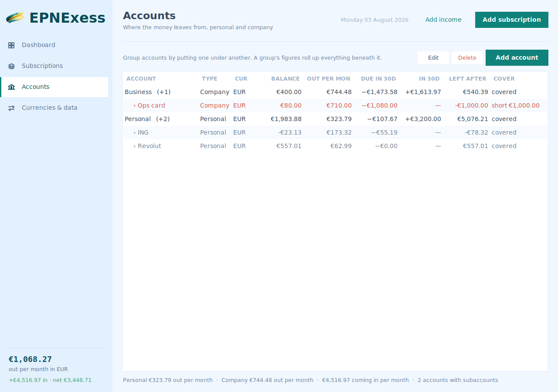Viewport: 558px width, 392px height.
Task: Click the €1,068.27 monthly total in sidebar
Action: pyautogui.click(x=30, y=359)
